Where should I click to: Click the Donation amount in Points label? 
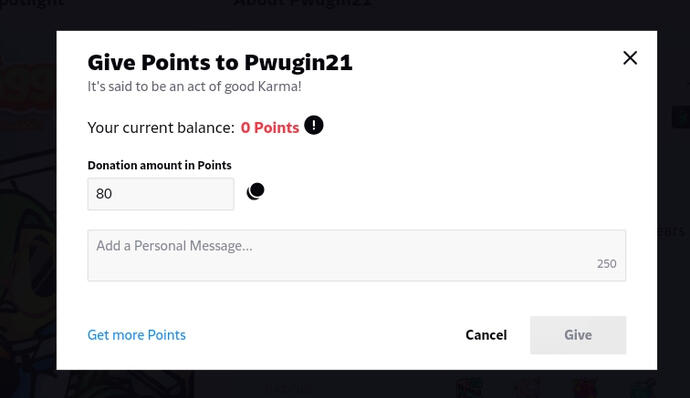pos(159,165)
